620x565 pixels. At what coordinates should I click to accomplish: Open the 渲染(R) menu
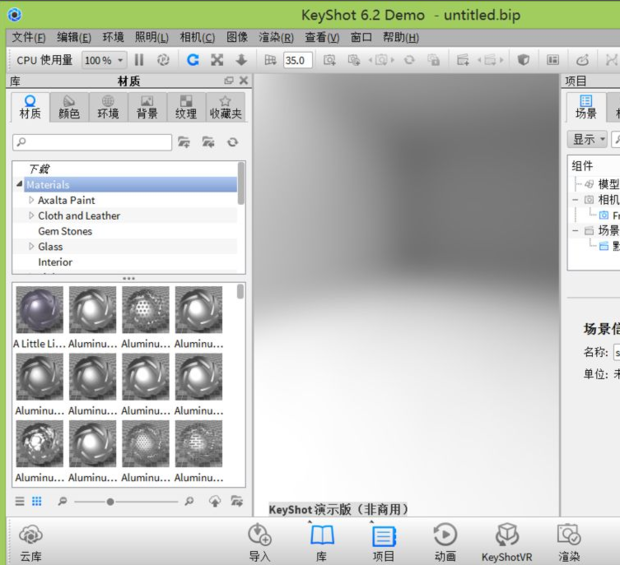point(276,38)
